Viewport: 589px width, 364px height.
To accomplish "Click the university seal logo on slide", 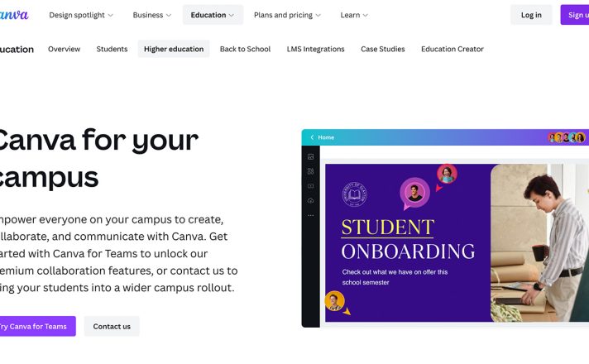I will click(x=354, y=194).
